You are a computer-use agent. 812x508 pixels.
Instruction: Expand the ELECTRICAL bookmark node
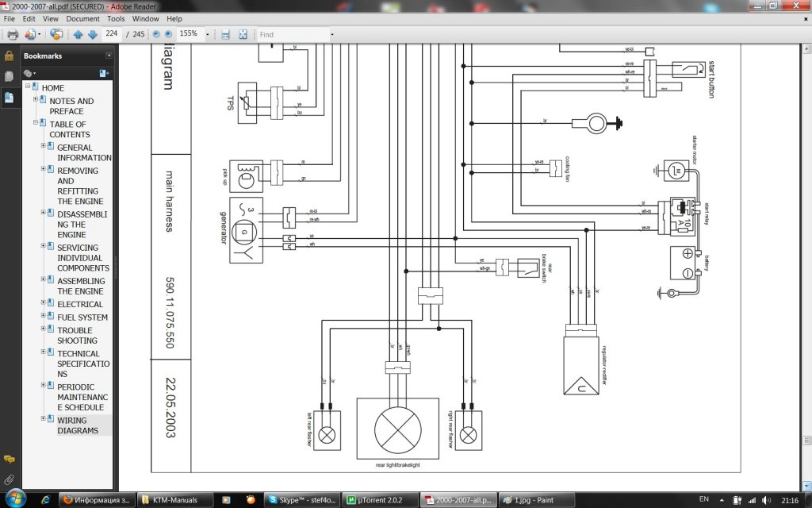coord(44,302)
